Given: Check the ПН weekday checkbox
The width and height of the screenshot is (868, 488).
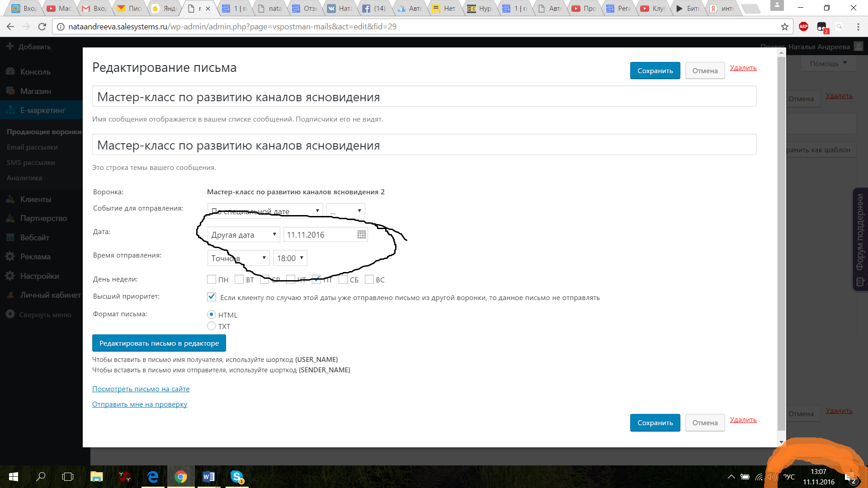Looking at the screenshot, I should coord(212,280).
